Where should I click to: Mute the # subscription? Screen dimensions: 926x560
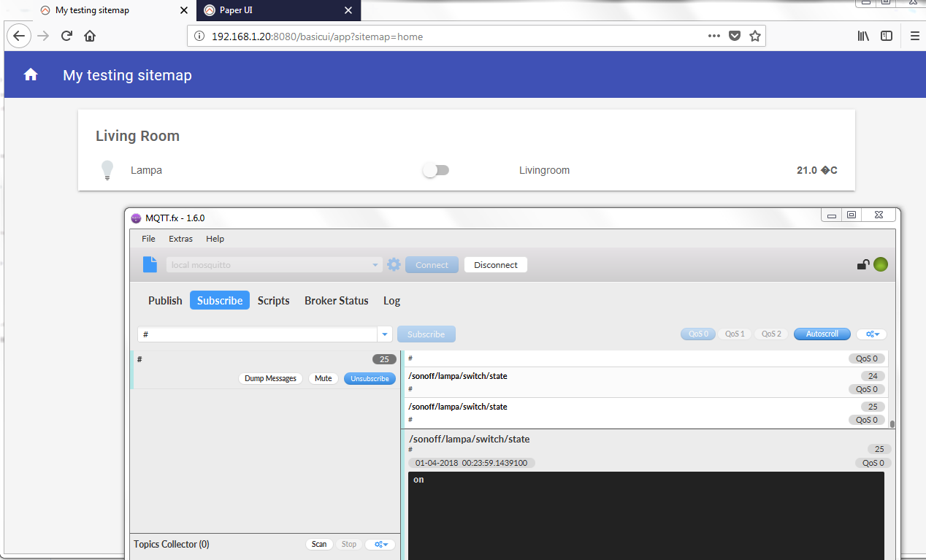pos(324,378)
